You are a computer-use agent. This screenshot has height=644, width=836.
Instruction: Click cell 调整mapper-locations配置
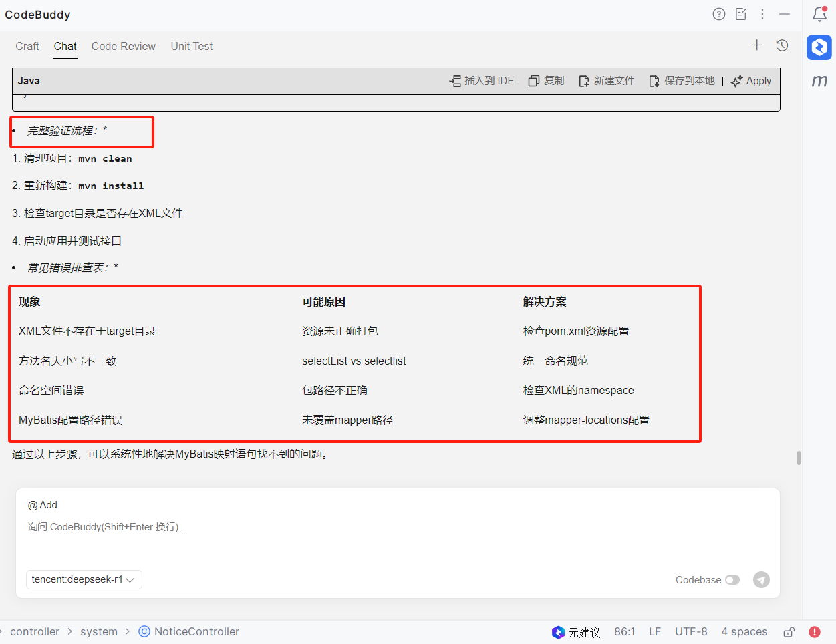click(586, 420)
